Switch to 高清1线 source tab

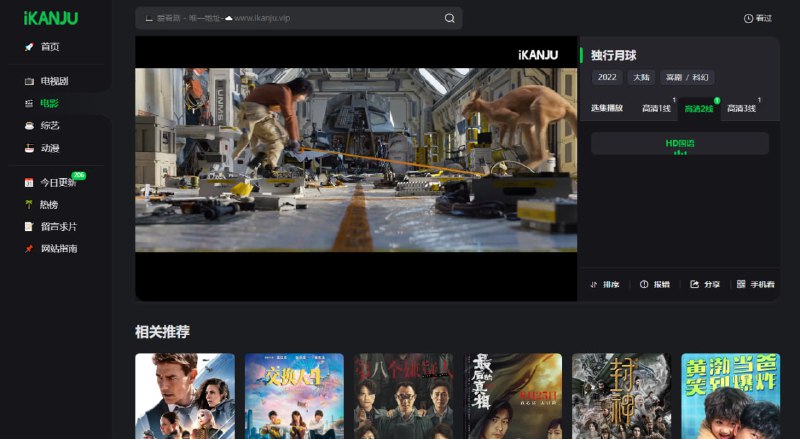(x=656, y=108)
